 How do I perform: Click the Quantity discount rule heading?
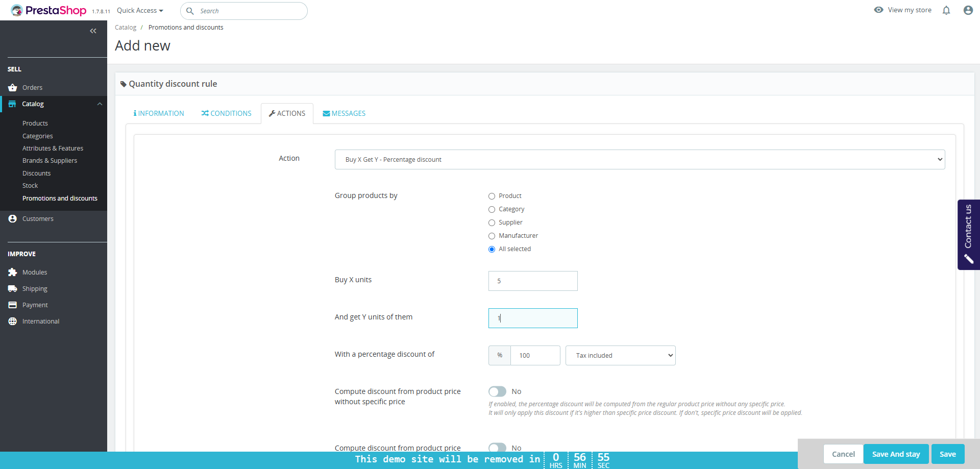click(x=173, y=84)
